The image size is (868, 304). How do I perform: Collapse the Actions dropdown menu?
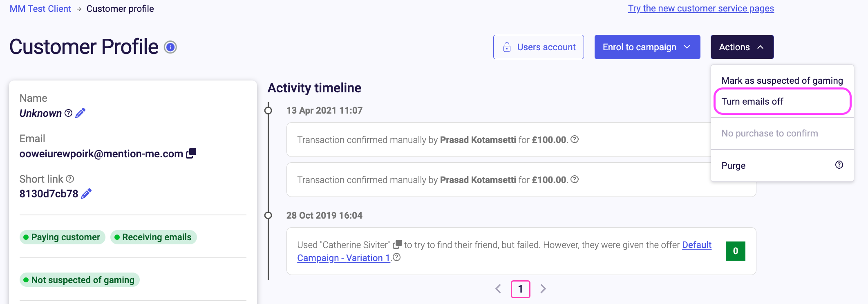click(742, 47)
